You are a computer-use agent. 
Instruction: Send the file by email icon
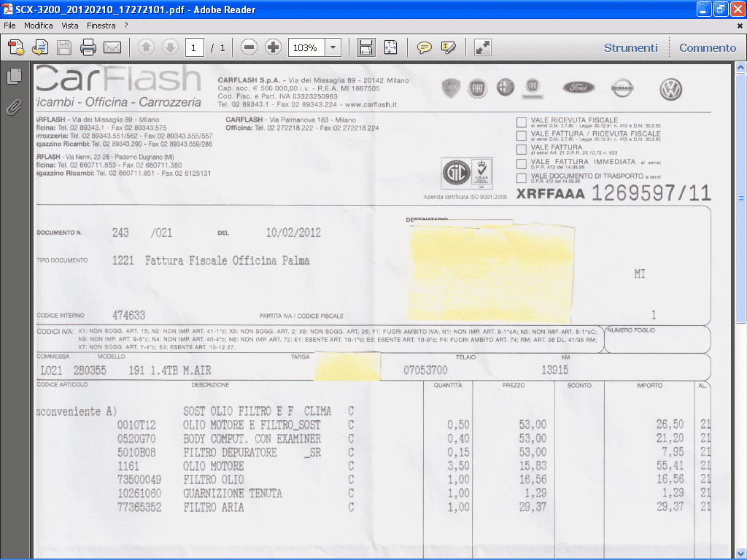click(x=112, y=48)
